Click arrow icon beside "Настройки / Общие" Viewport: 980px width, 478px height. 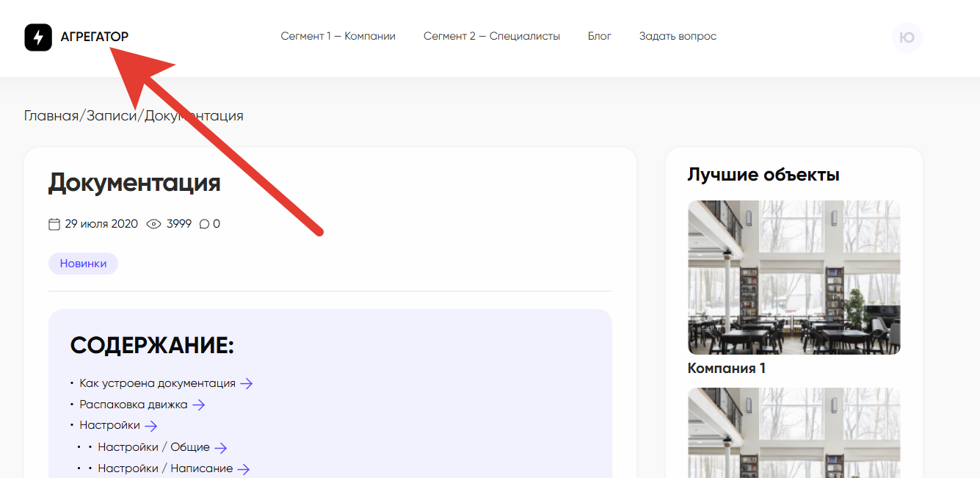click(x=220, y=447)
